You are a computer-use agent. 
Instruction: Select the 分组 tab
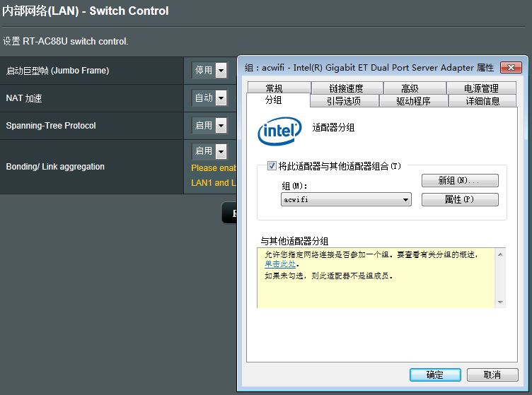point(278,100)
